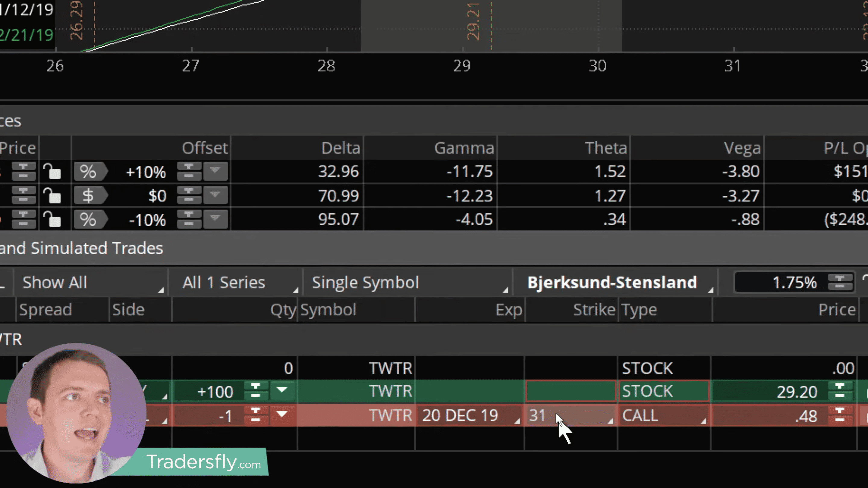Click the +100 quantity field

pyautogui.click(x=208, y=391)
